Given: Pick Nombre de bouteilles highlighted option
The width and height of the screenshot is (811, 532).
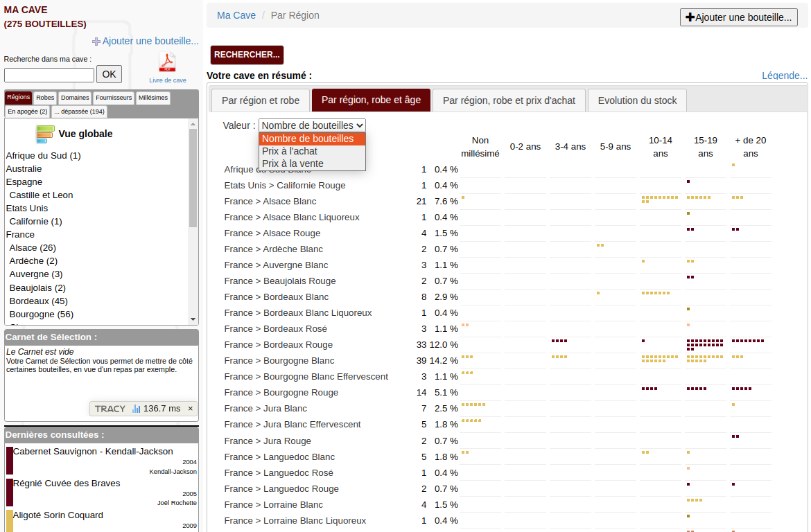Looking at the screenshot, I should 308,139.
